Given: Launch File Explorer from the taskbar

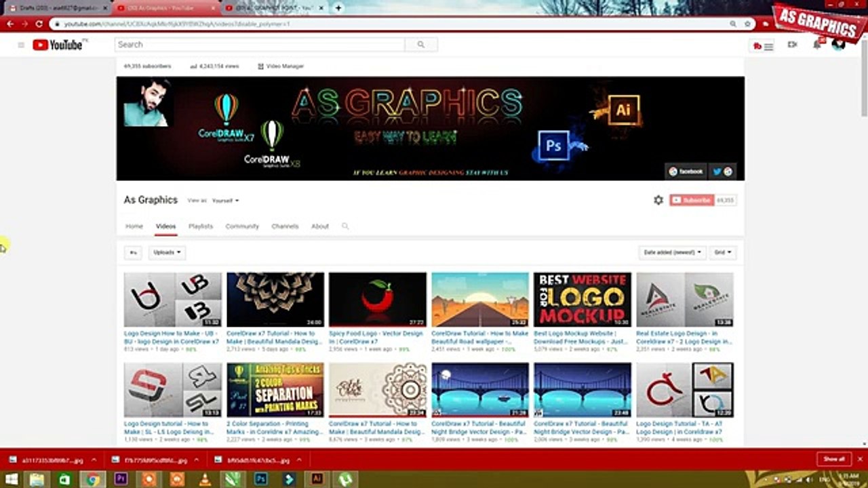Looking at the screenshot, I should (37, 479).
